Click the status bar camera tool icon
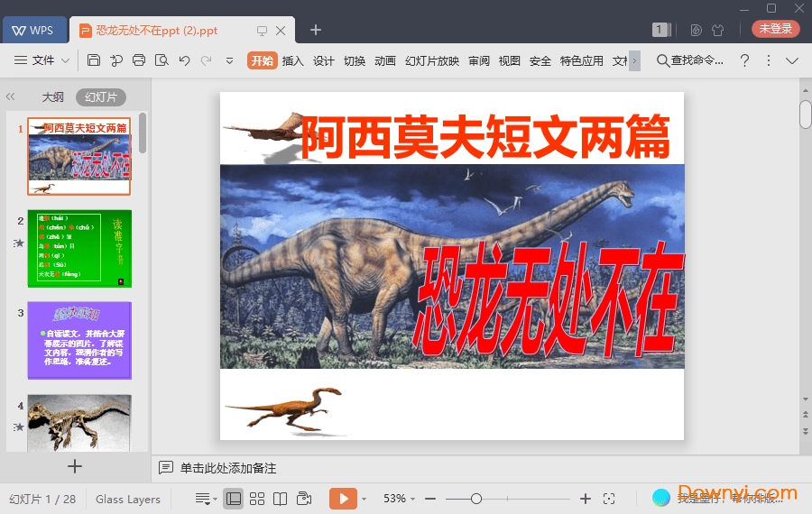This screenshot has height=514, width=812. click(x=304, y=499)
